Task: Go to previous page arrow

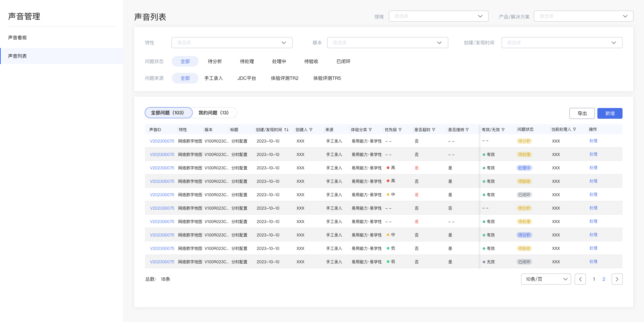Action: pyautogui.click(x=580, y=279)
